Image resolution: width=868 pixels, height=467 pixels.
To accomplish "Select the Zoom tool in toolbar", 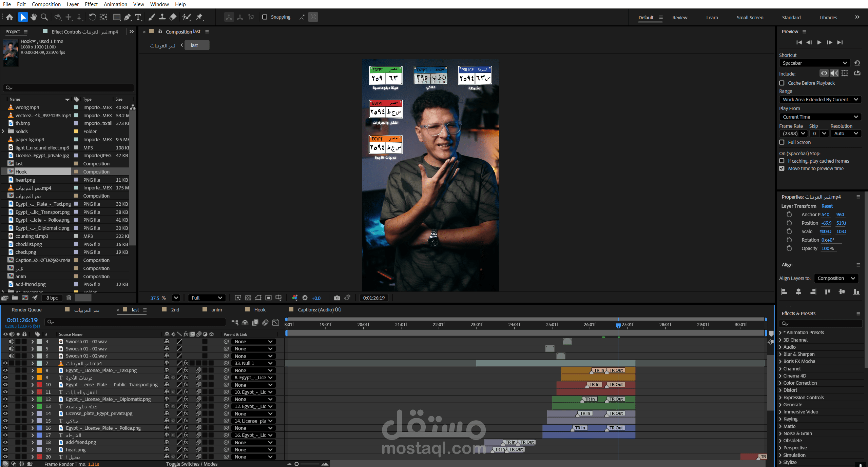I will point(44,17).
